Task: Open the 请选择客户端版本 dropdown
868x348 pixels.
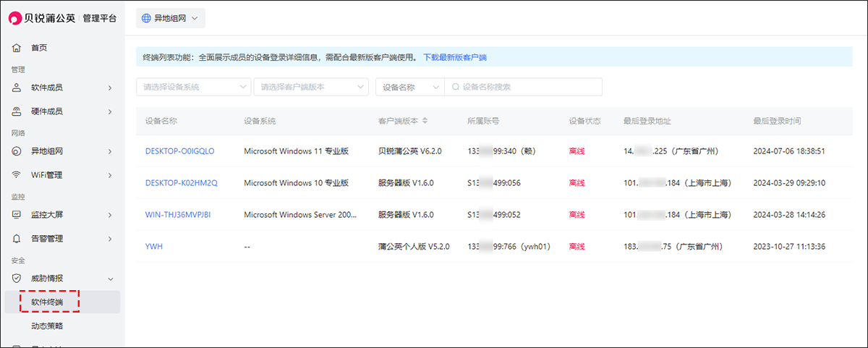Action: [311, 87]
